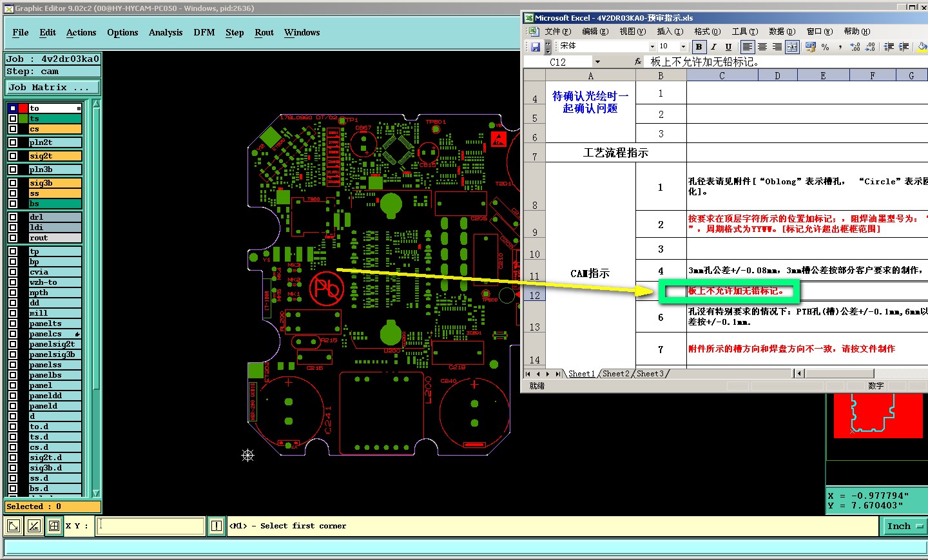Click the Save icon in Excel toolbar

point(535,46)
